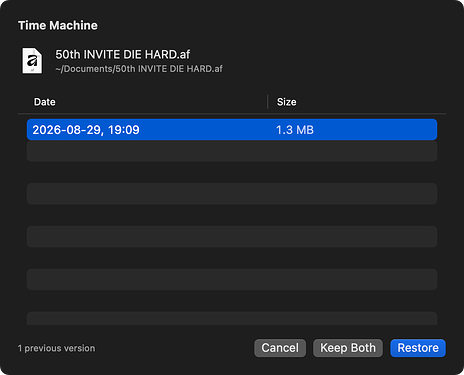Click the Affinity .af file icon

point(32,61)
